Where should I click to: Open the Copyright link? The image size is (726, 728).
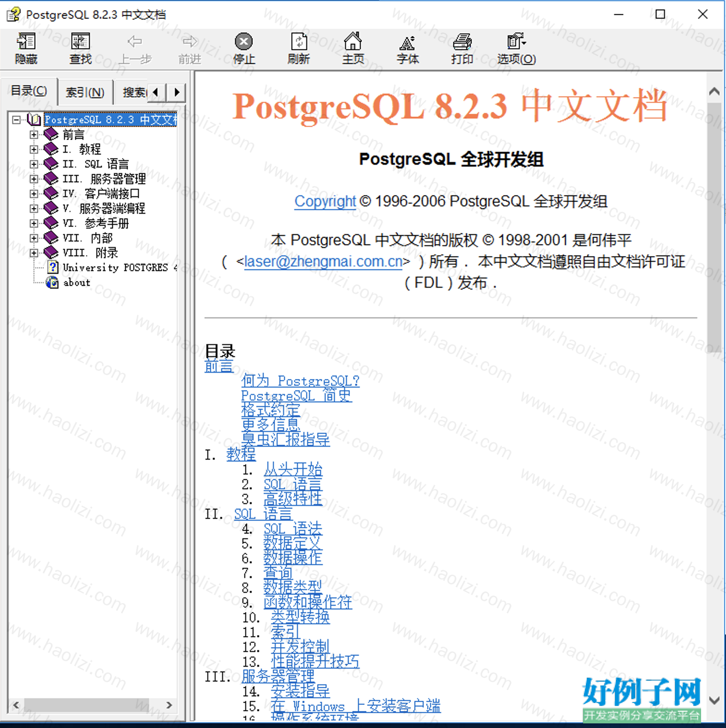point(325,201)
